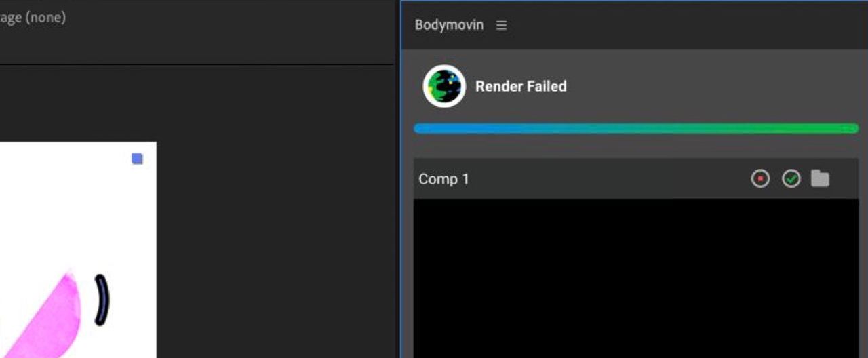Click the Render Failed status message

(x=521, y=87)
